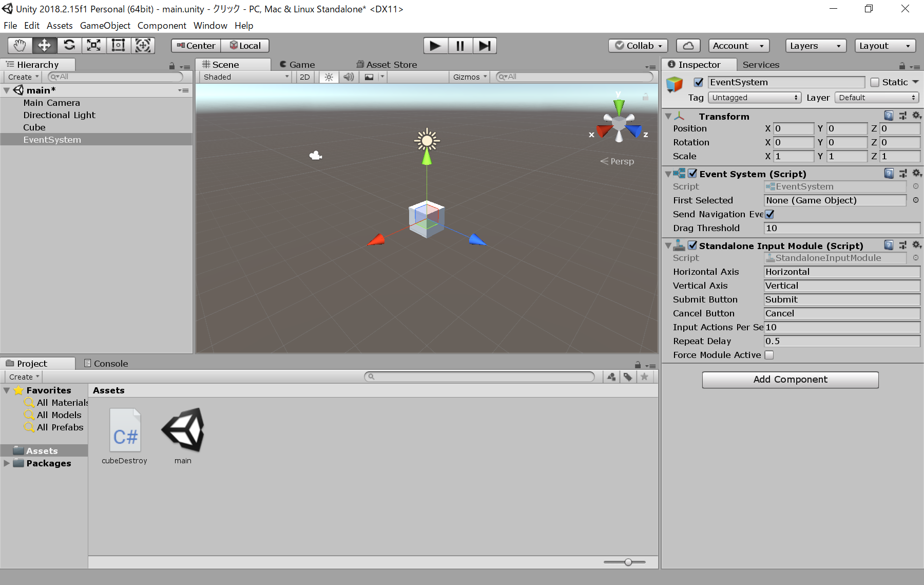The width and height of the screenshot is (924, 585).
Task: Open the Account dropdown
Action: coord(739,46)
